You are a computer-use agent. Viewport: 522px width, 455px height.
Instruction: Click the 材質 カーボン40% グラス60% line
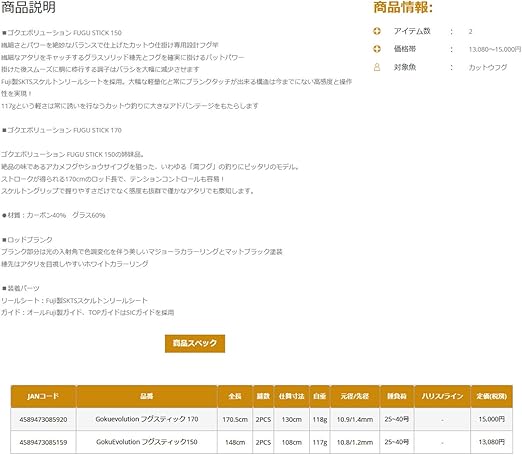(53, 215)
